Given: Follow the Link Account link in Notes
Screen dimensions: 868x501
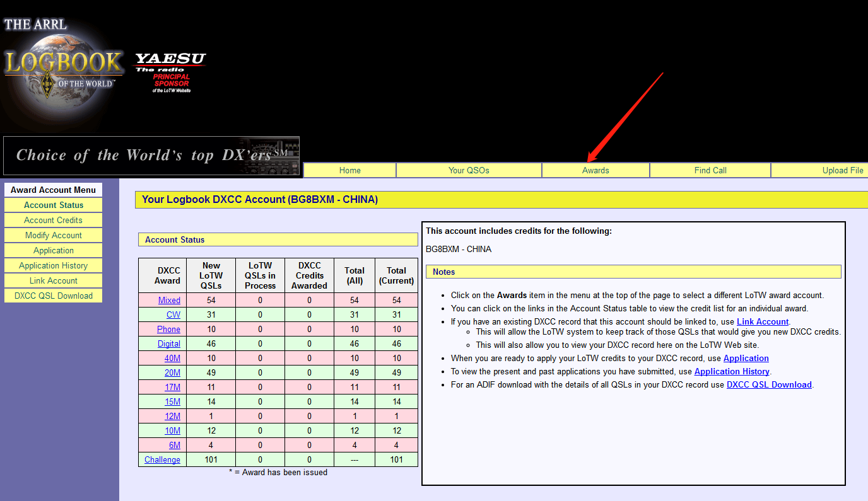Looking at the screenshot, I should click(763, 321).
